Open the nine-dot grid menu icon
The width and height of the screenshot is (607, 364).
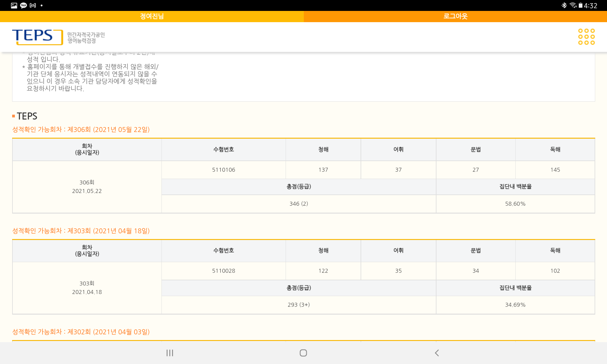[x=586, y=37]
